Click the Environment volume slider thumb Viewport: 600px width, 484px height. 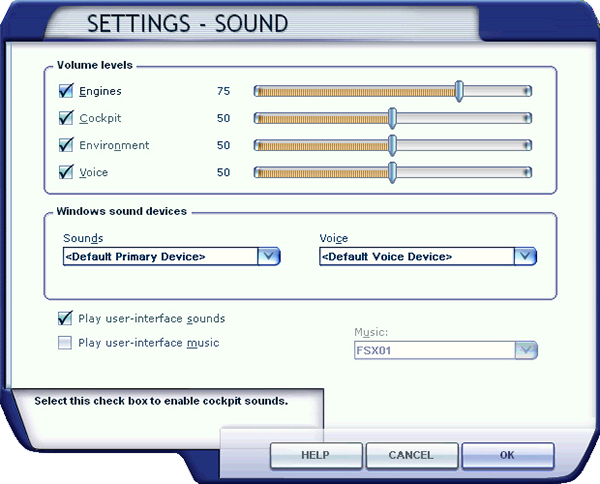point(392,145)
